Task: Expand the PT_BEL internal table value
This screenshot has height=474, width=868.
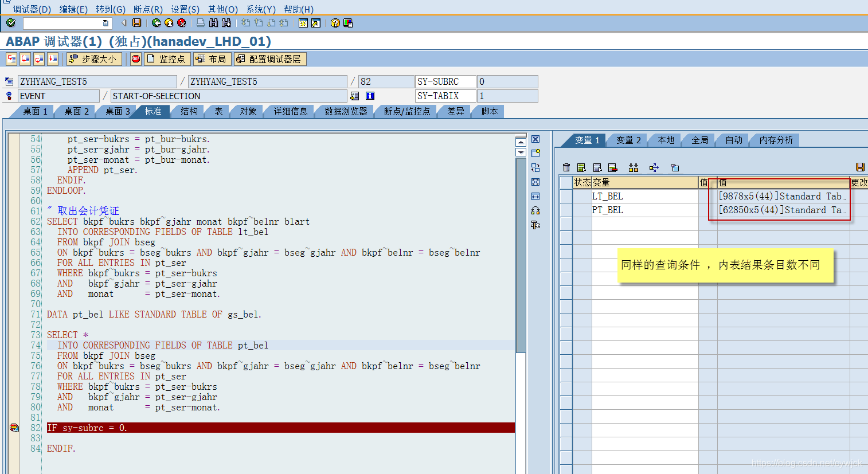Action: pos(779,210)
